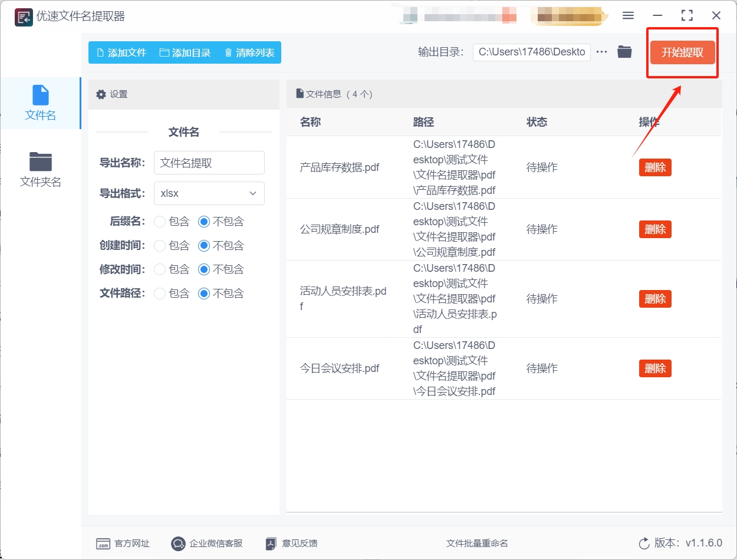The image size is (737, 560).
Task: Open the output folder icon
Action: click(x=624, y=52)
